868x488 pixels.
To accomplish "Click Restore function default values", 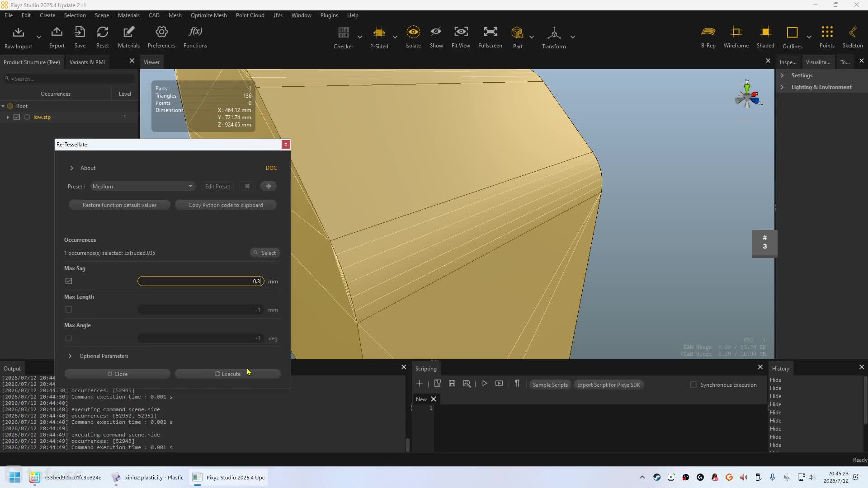I will pyautogui.click(x=119, y=205).
